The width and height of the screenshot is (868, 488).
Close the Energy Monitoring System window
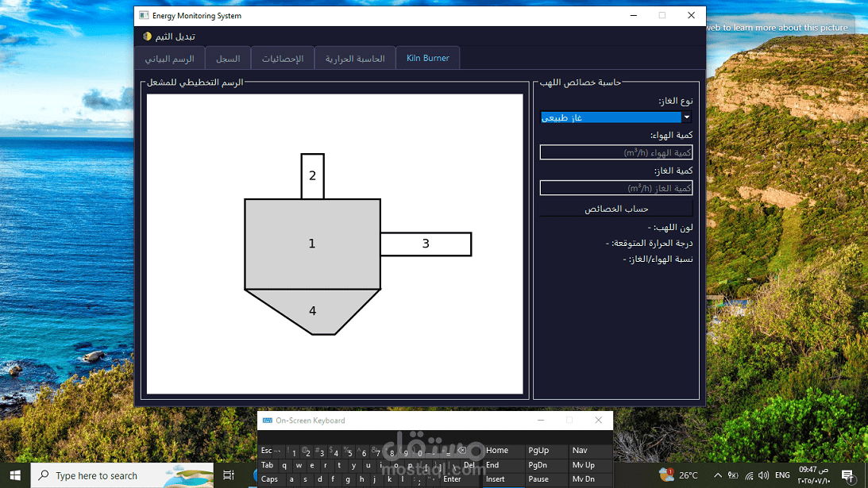click(x=691, y=16)
